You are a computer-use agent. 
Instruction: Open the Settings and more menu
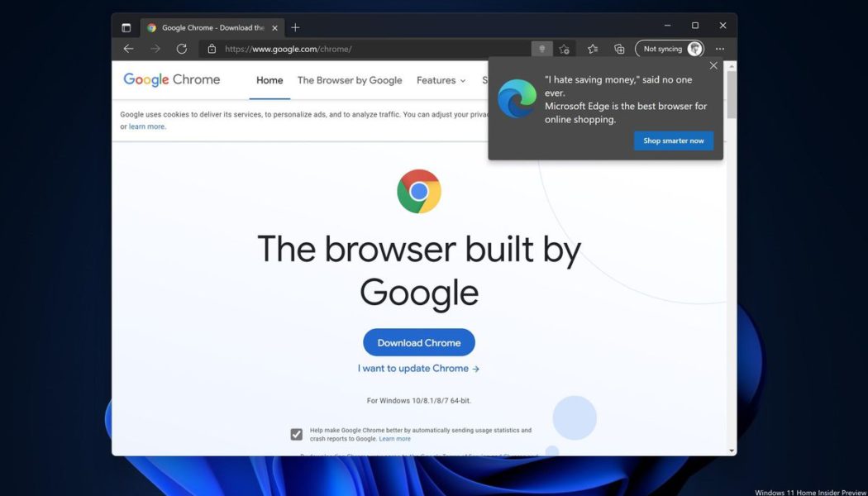(720, 49)
